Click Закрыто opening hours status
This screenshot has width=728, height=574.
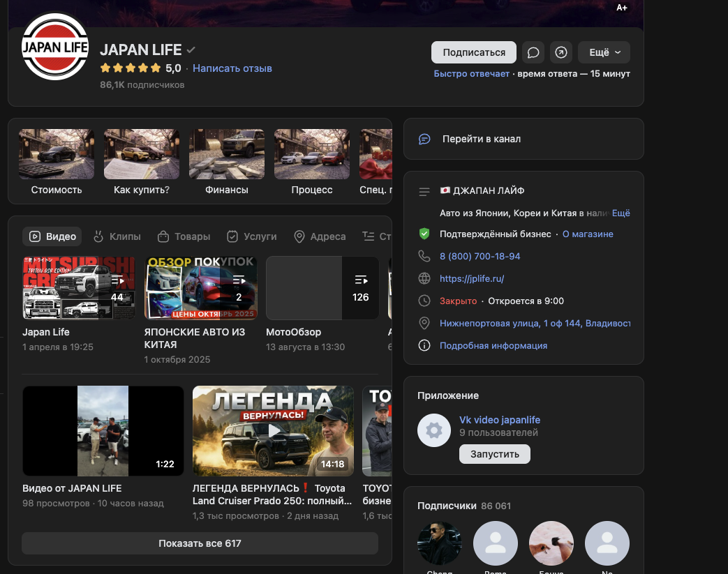459,301
